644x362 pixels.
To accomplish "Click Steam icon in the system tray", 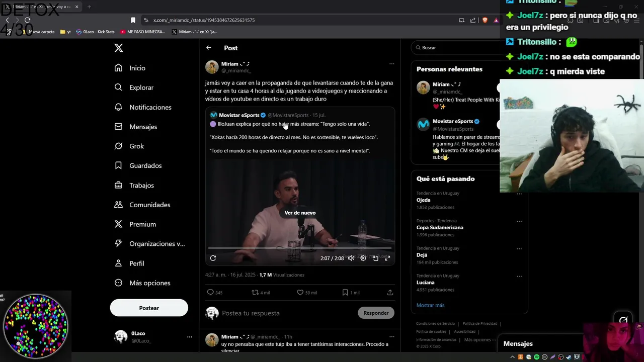I will coord(569,357).
